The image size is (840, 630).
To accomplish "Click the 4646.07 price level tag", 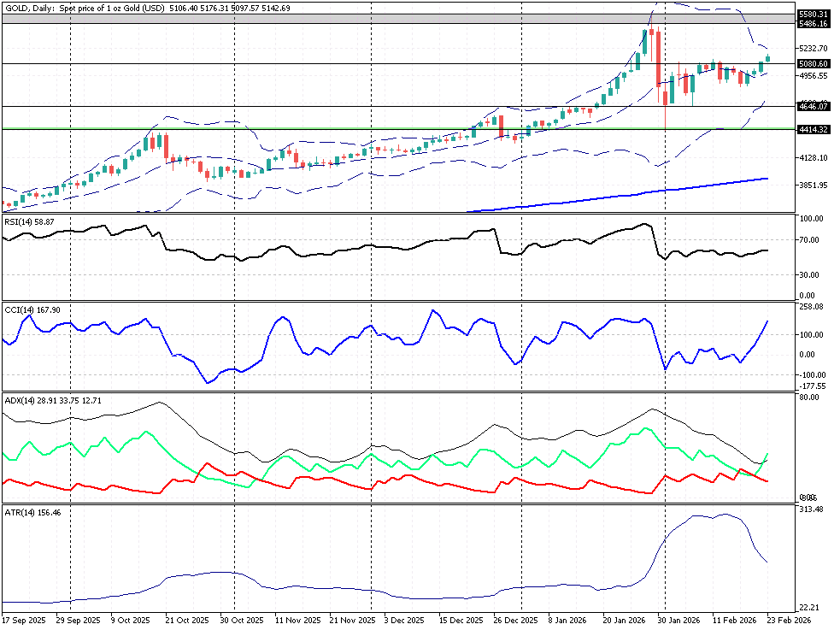I will [x=813, y=107].
